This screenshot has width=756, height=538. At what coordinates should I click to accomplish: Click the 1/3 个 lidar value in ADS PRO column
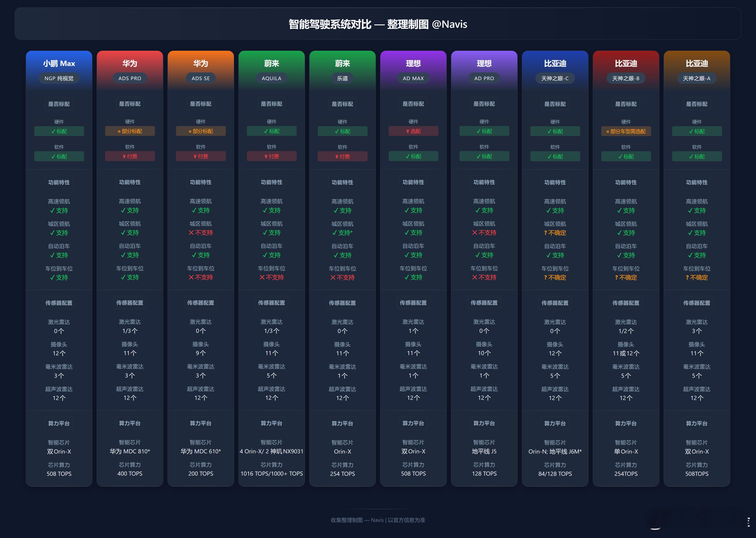(130, 331)
